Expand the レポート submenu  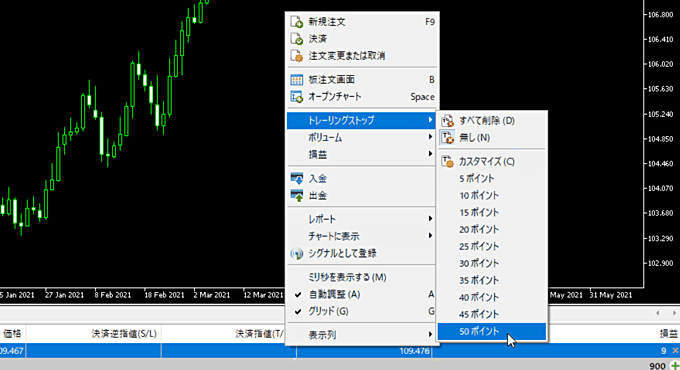(x=362, y=219)
